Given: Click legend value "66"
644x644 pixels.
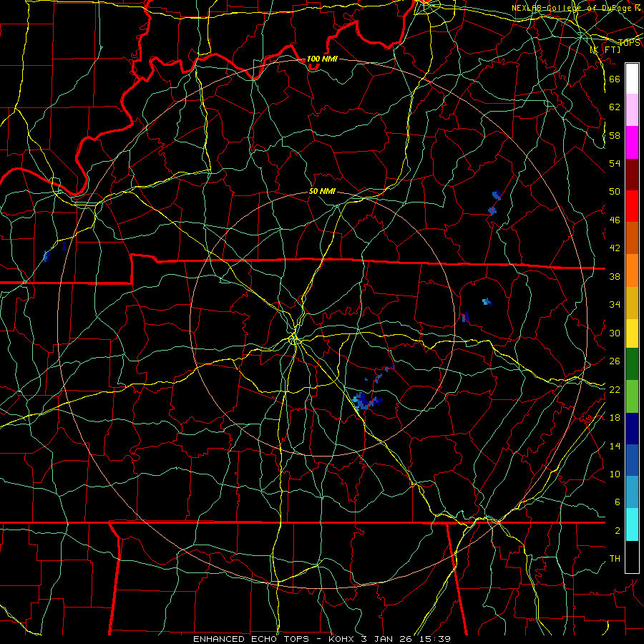Looking at the screenshot, I should pyautogui.click(x=615, y=79).
